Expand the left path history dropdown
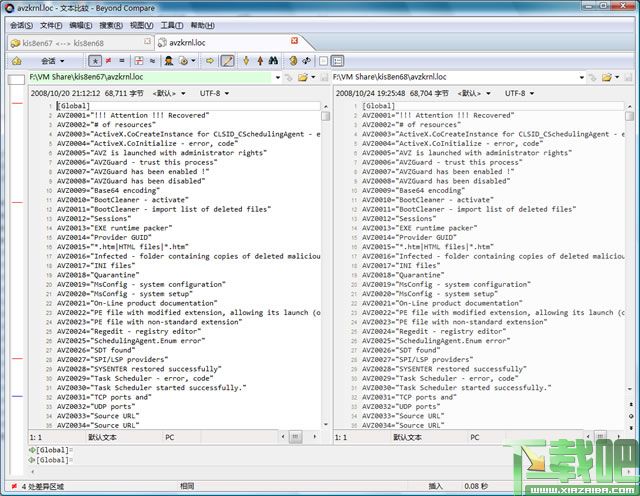The width and height of the screenshot is (640, 496). coord(278,77)
